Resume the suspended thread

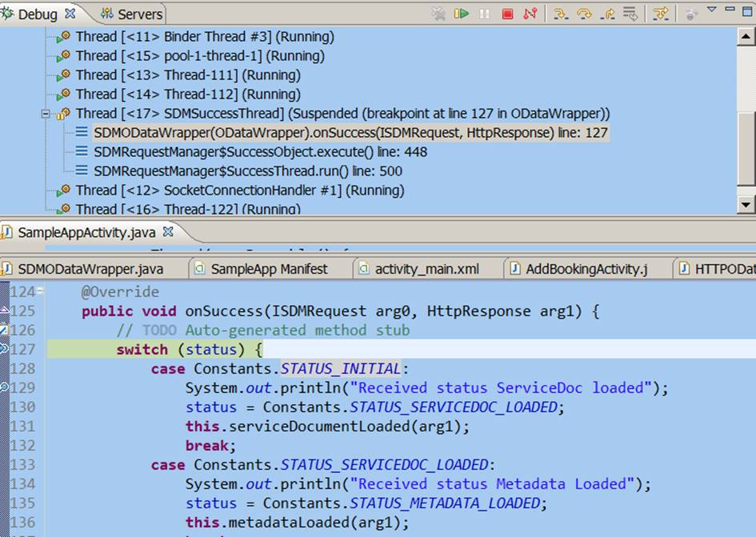pyautogui.click(x=462, y=14)
